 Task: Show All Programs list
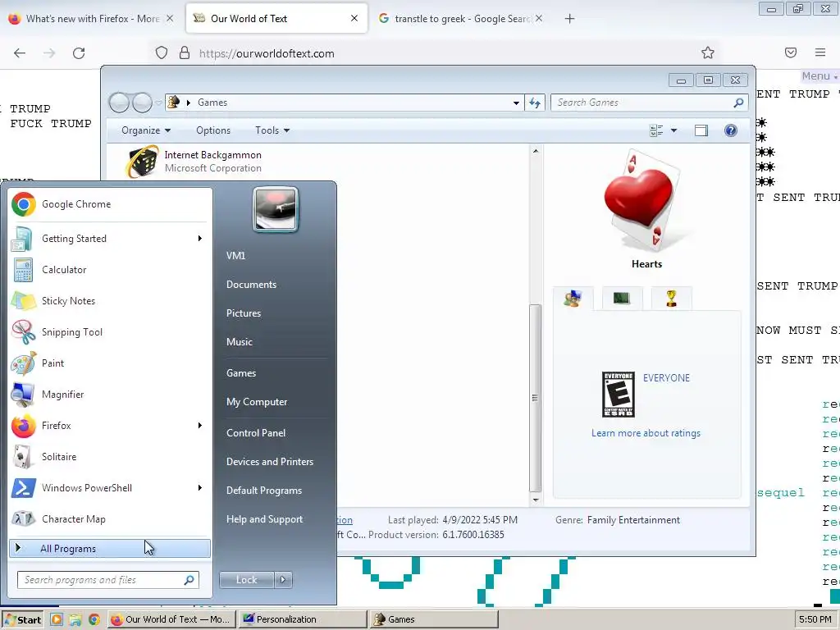tap(110, 549)
